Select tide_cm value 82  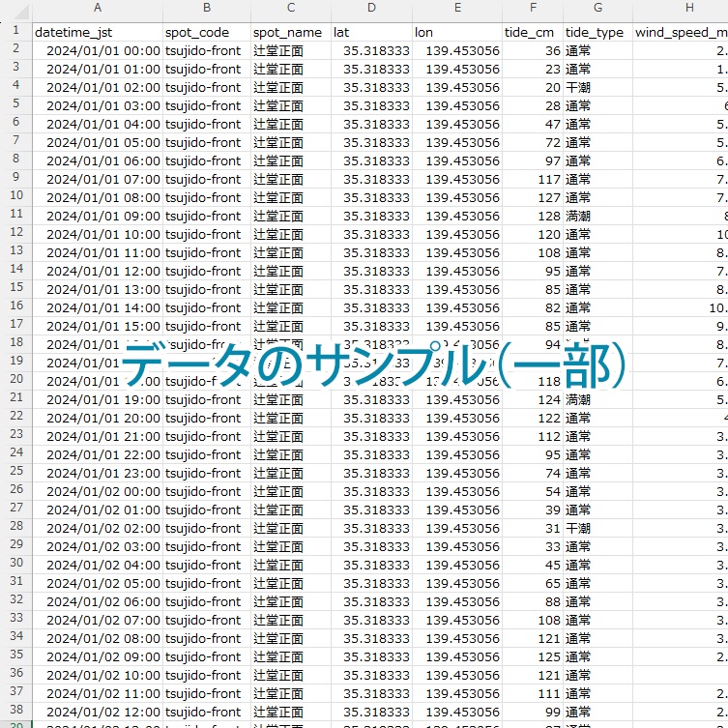pyautogui.click(x=533, y=307)
